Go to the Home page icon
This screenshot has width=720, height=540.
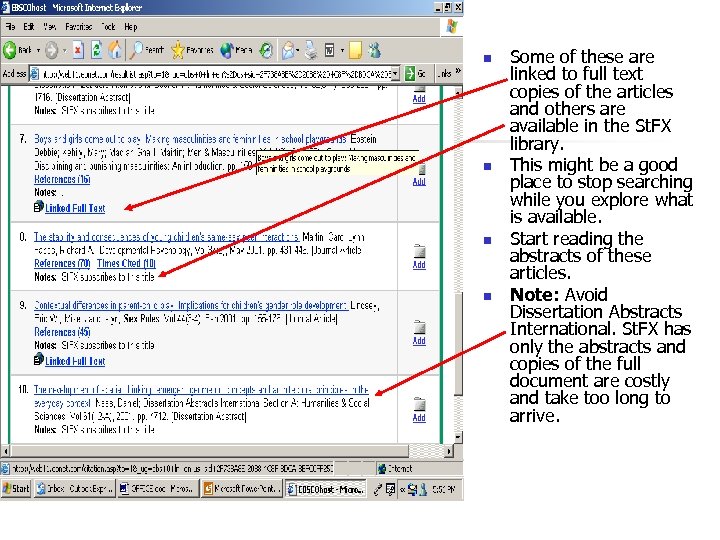(115, 50)
